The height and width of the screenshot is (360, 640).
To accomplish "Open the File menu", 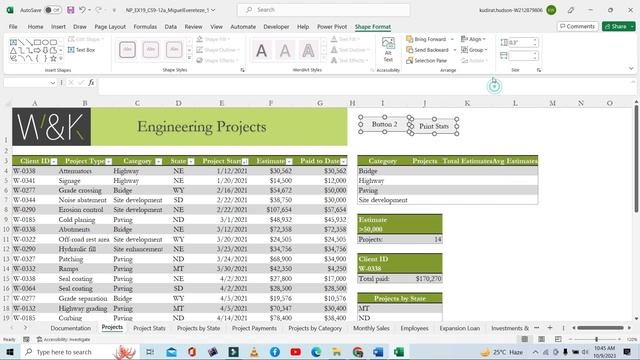I will [13, 27].
